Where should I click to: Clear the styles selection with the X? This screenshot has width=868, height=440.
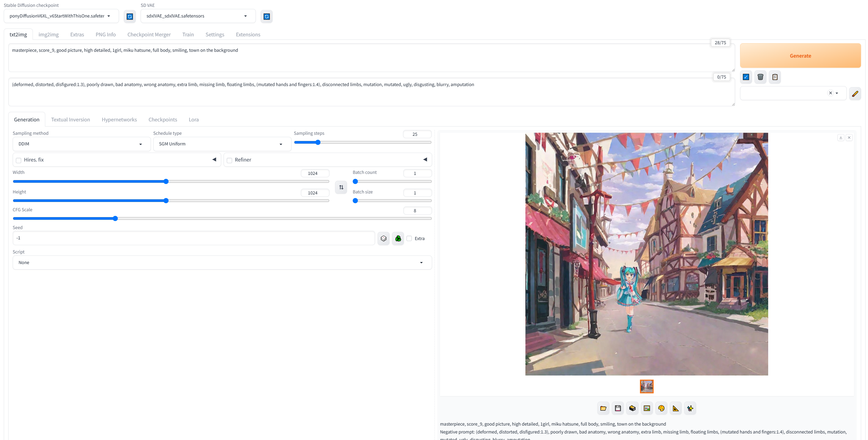pos(831,93)
